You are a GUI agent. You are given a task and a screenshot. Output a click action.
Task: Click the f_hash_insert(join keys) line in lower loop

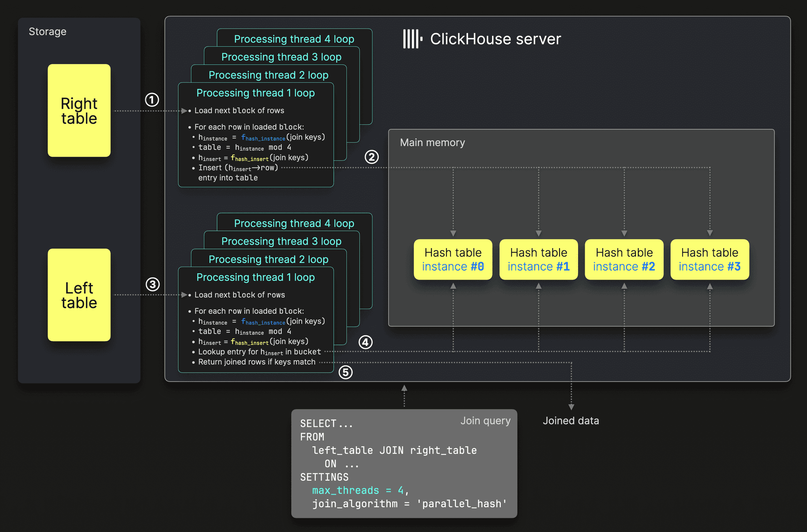tap(253, 342)
